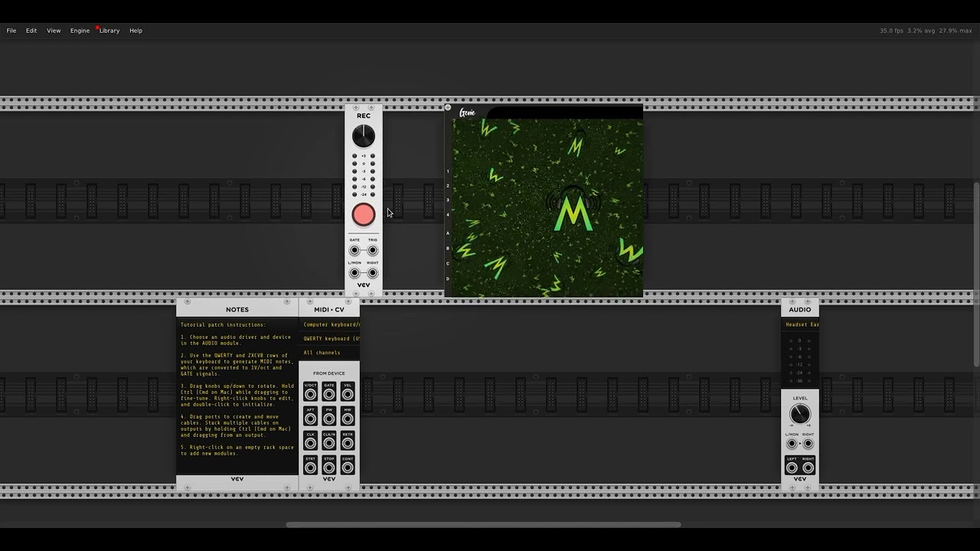Click the PW output jack on MIDI-CV

pyautogui.click(x=329, y=419)
